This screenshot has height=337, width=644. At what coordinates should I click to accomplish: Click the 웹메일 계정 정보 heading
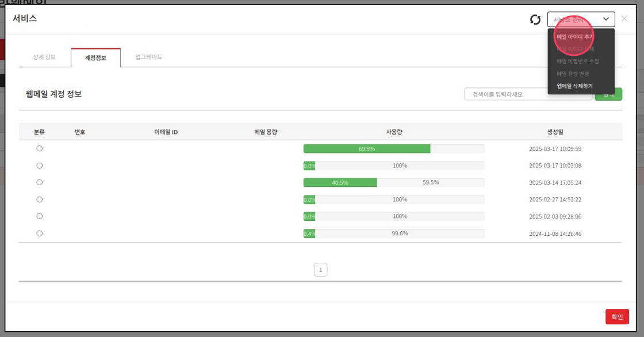click(x=54, y=94)
